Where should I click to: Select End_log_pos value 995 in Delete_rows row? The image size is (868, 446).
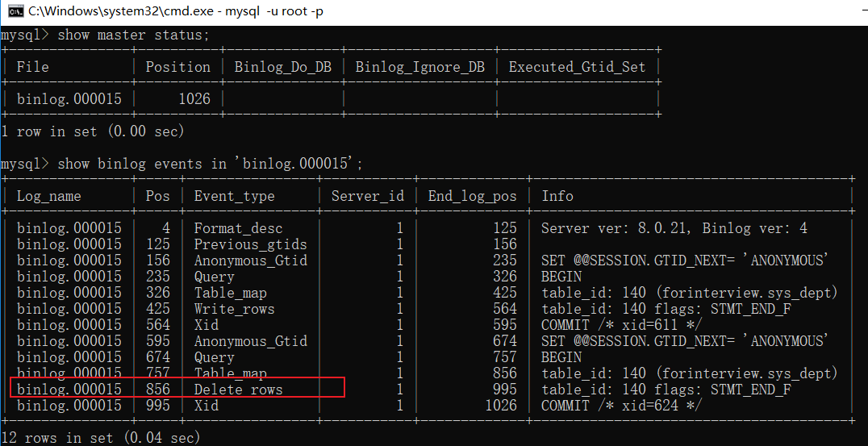[505, 390]
